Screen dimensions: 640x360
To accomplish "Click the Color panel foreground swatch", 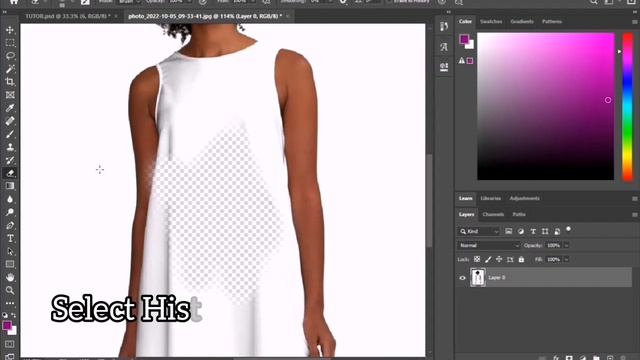I will click(x=464, y=39).
